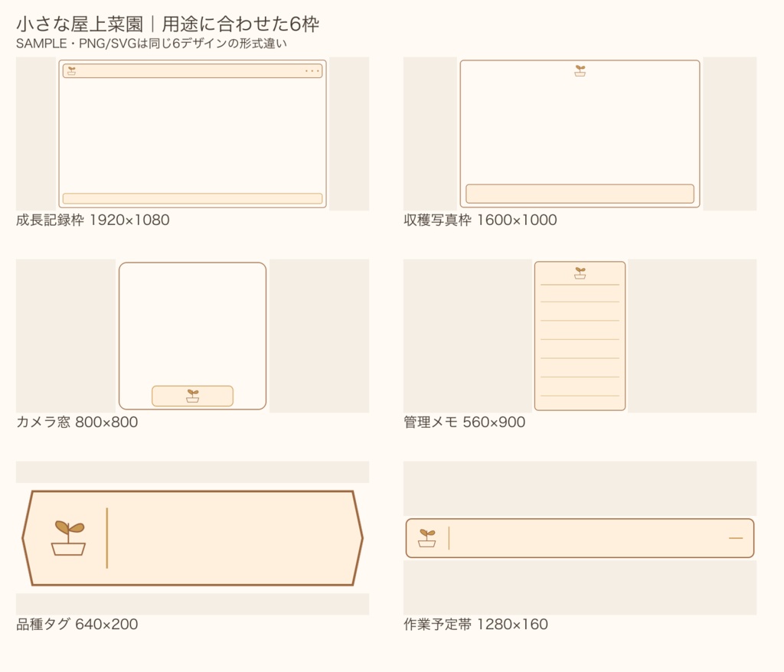Click the 成長記録枠 1920×1080 caption
Screen dimensions: 784x672
coord(93,220)
